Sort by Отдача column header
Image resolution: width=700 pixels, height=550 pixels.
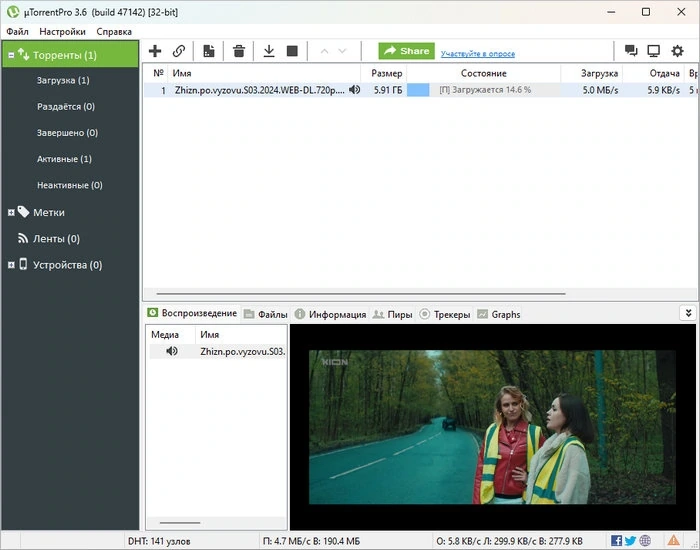pos(654,73)
